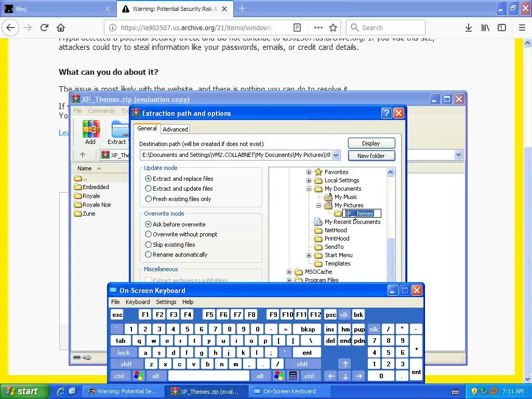Click the Extract To toolbar icon in WinRAR
This screenshot has width=532, height=399.
tap(119, 132)
